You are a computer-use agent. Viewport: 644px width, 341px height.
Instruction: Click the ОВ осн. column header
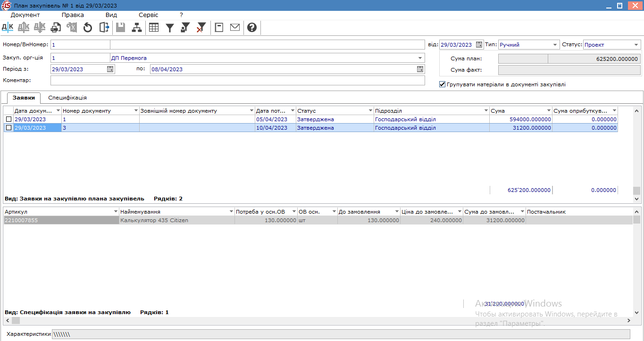coord(317,212)
